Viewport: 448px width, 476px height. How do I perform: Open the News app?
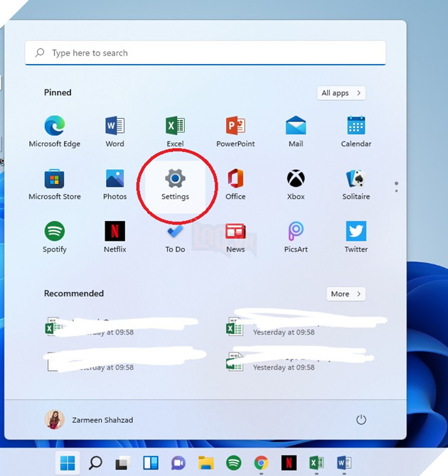(235, 237)
